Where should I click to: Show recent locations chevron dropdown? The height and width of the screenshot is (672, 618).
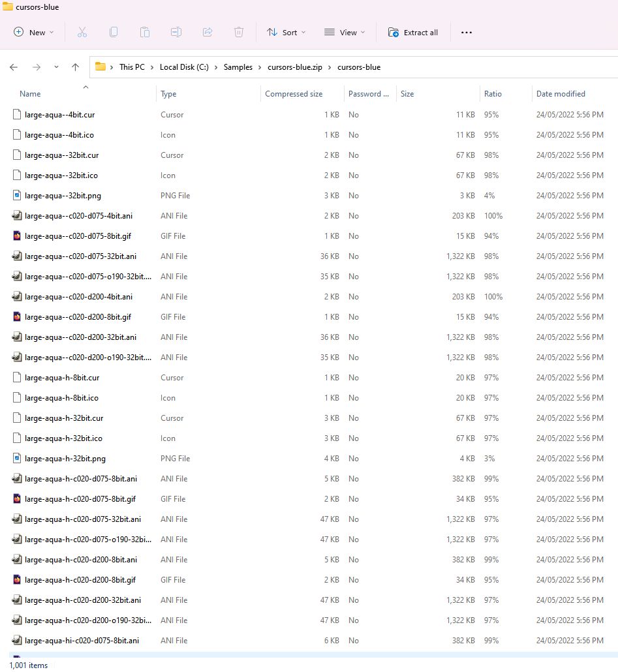pos(56,67)
